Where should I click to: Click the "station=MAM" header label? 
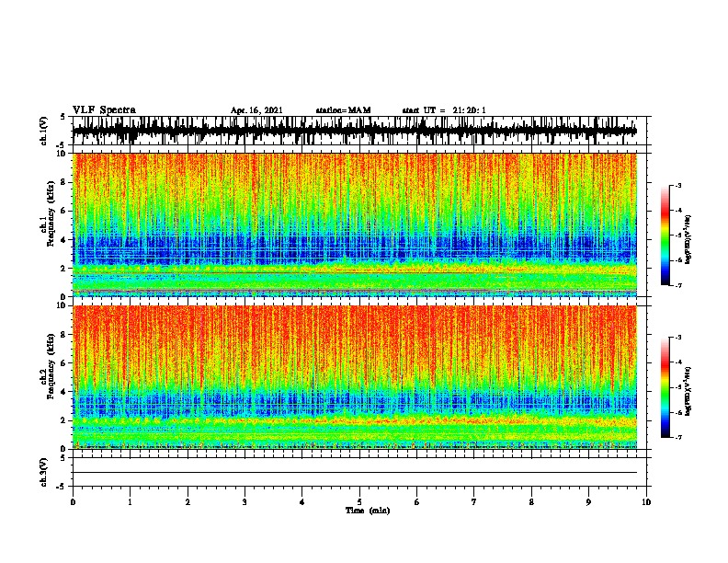343,110
